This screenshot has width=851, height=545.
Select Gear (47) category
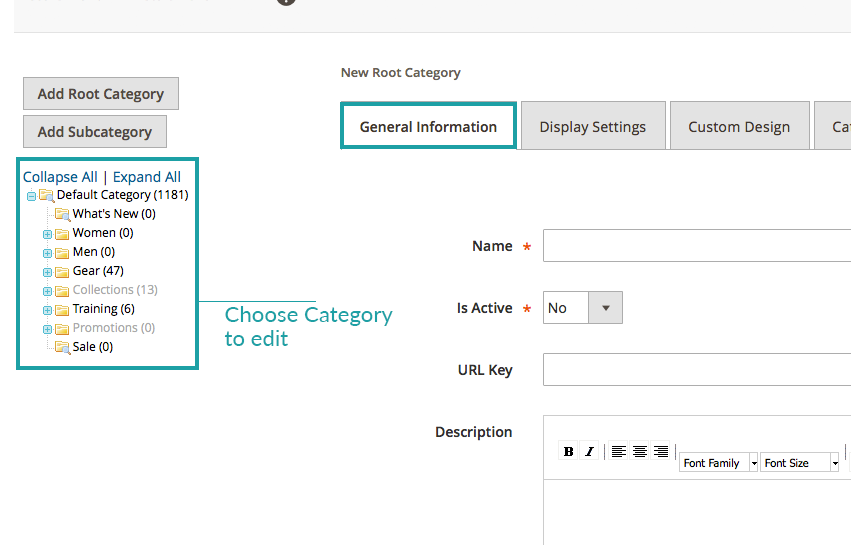coord(98,271)
